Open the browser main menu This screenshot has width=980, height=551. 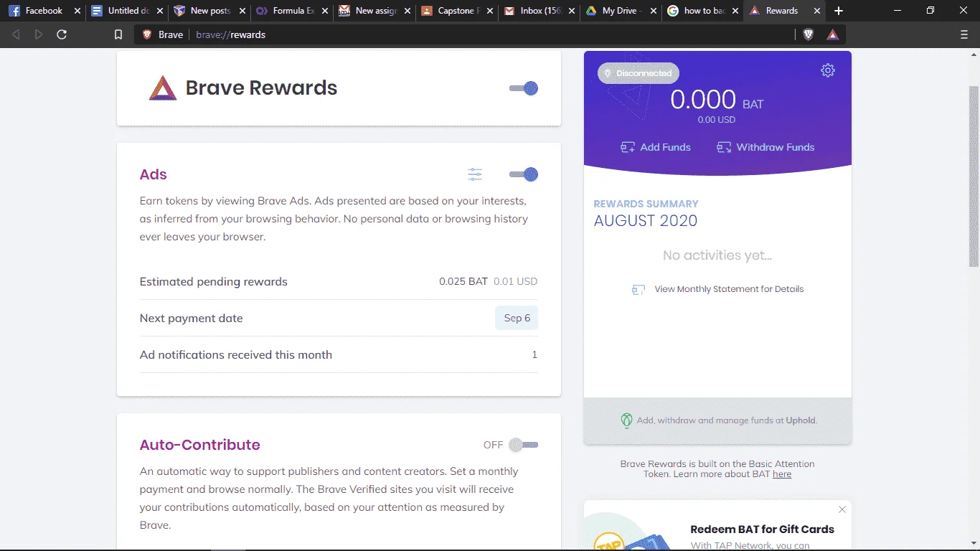coord(964,34)
